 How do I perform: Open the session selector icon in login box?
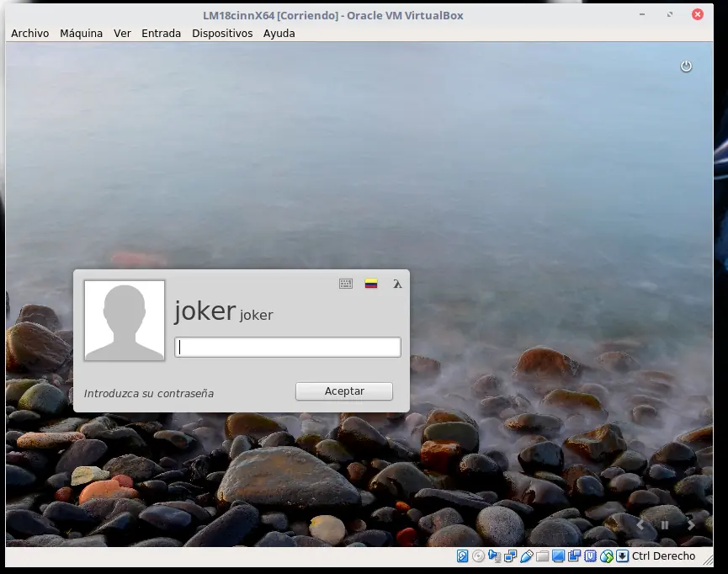click(x=397, y=284)
